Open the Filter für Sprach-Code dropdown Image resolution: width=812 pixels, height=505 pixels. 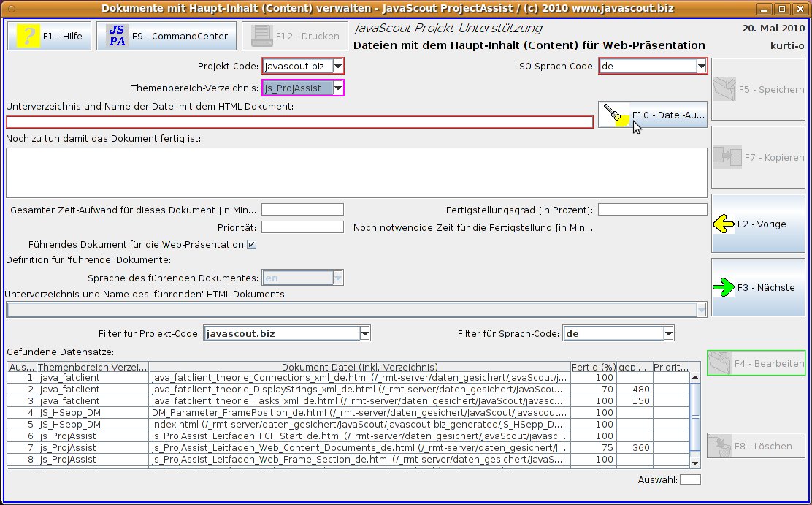click(667, 334)
